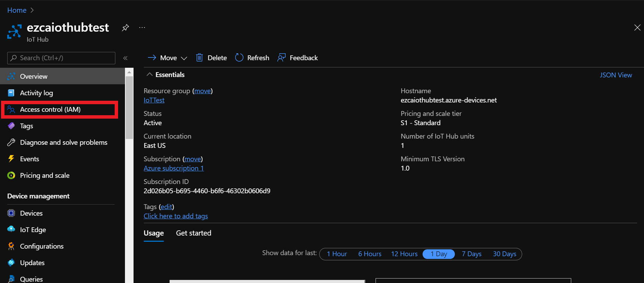This screenshot has height=283, width=644.
Task: Click sidebar scroll up arrow
Action: [129, 72]
